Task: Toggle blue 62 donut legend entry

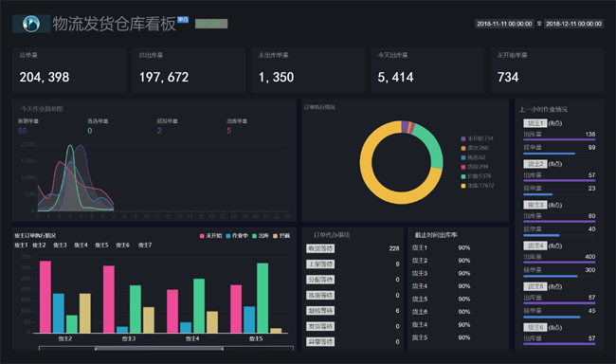Action: point(473,157)
